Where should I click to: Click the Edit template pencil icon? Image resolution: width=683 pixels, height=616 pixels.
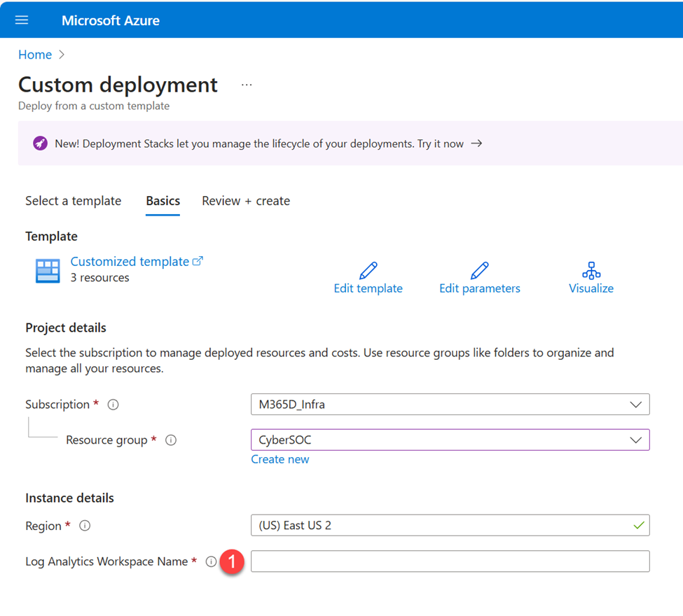368,270
